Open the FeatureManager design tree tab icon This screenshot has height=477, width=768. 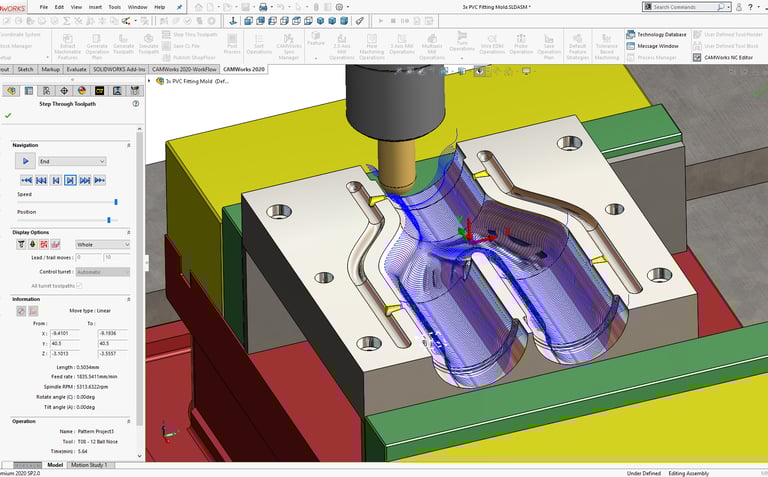(x=11, y=91)
